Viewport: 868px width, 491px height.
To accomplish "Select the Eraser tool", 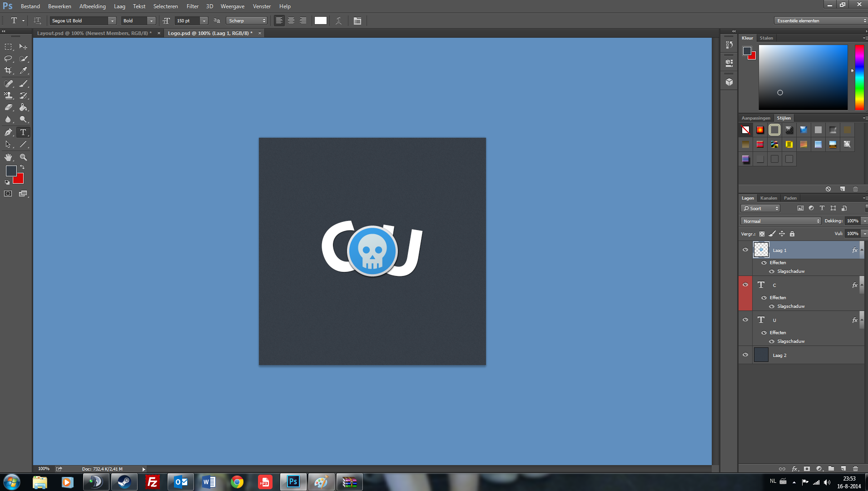I will click(8, 107).
